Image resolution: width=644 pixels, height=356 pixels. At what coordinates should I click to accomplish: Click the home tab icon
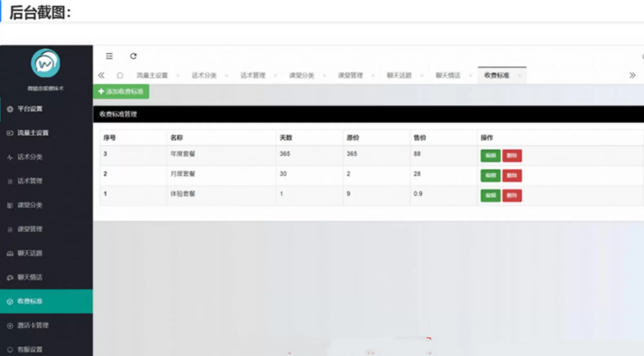point(120,75)
